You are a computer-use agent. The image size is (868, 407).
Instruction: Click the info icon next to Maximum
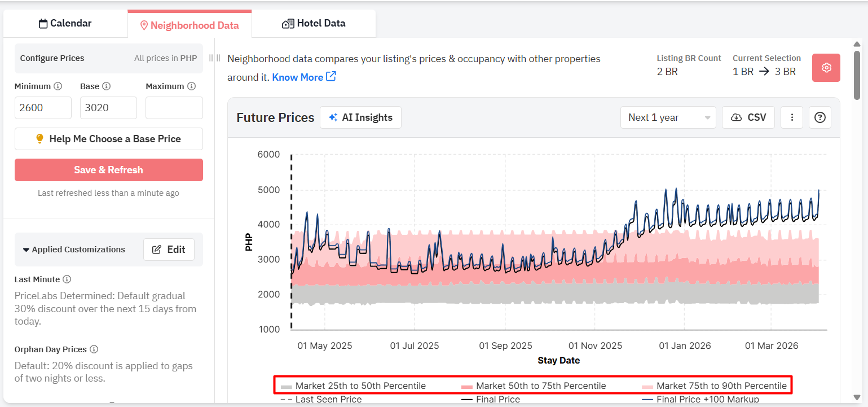pyautogui.click(x=191, y=86)
